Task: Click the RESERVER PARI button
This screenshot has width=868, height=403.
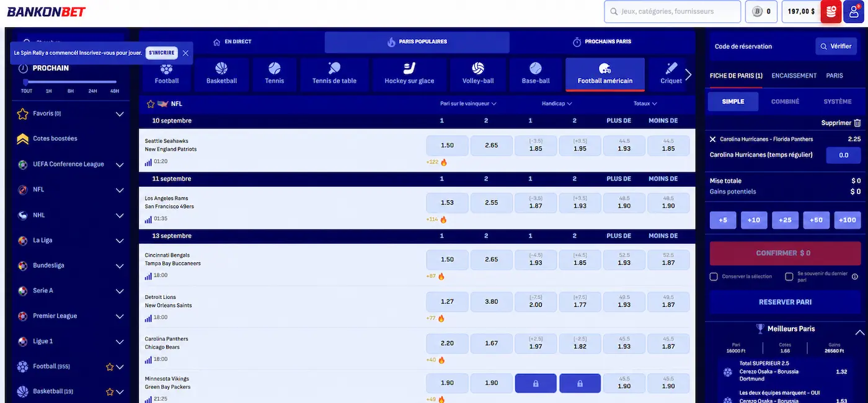Action: coord(785,303)
